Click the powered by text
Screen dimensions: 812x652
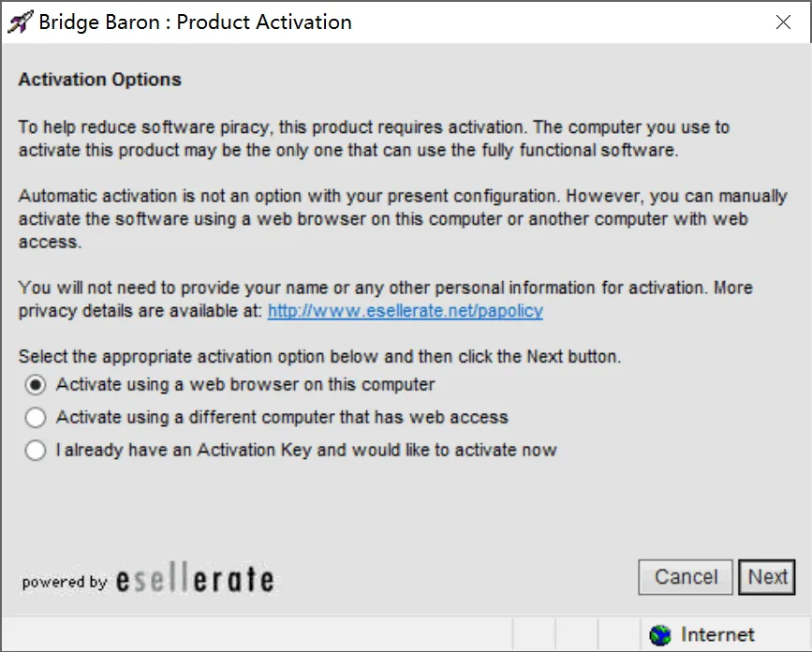click(65, 582)
